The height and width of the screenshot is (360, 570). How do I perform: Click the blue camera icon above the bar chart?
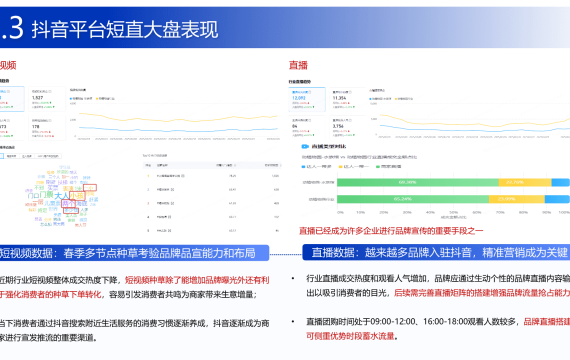(305, 146)
